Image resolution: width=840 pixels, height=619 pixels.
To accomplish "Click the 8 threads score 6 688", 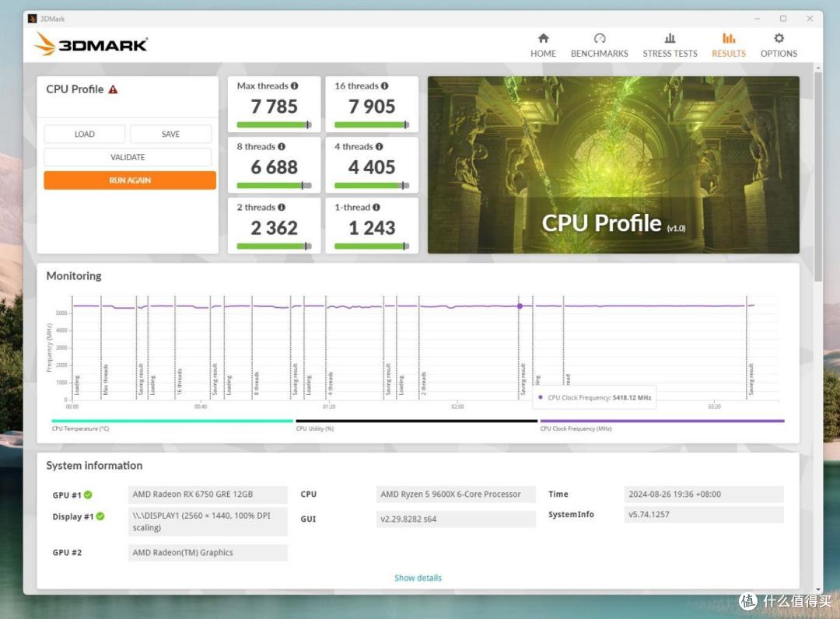I will tap(274, 167).
